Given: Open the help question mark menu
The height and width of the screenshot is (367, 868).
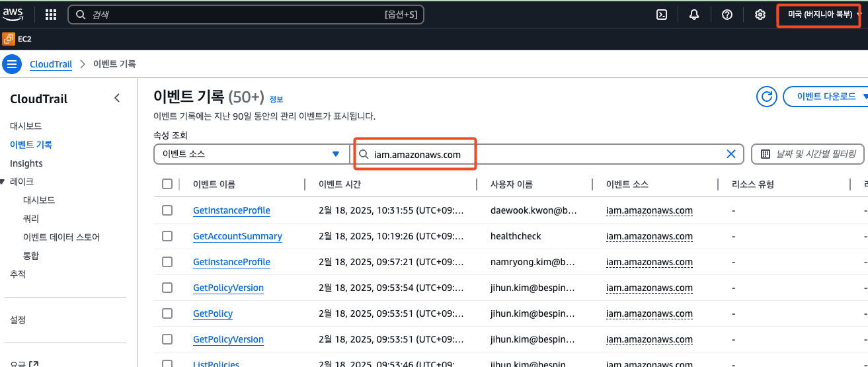Looking at the screenshot, I should click(727, 15).
